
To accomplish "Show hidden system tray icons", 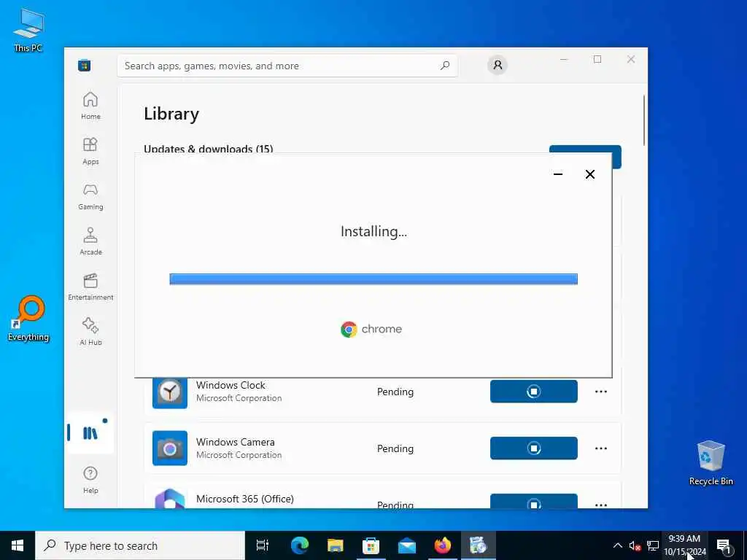I will (617, 545).
